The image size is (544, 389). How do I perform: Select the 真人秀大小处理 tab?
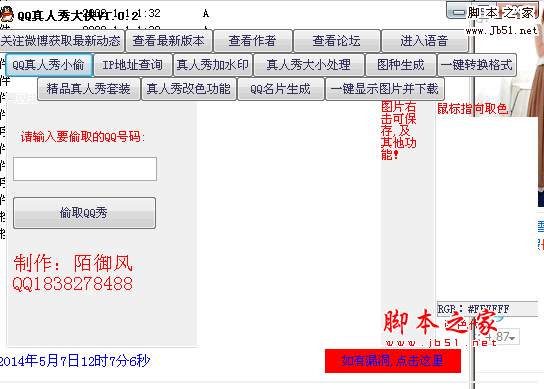click(309, 65)
